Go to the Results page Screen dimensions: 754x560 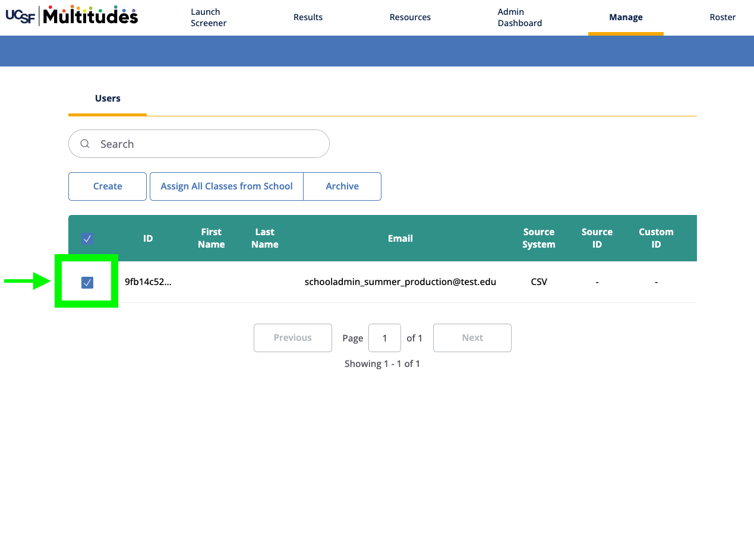pos(308,17)
